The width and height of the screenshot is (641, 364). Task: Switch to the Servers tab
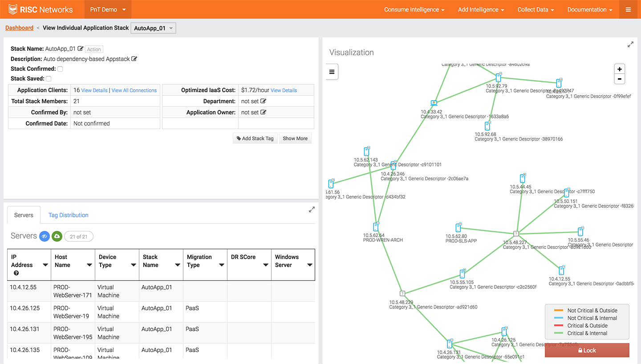pos(24,215)
